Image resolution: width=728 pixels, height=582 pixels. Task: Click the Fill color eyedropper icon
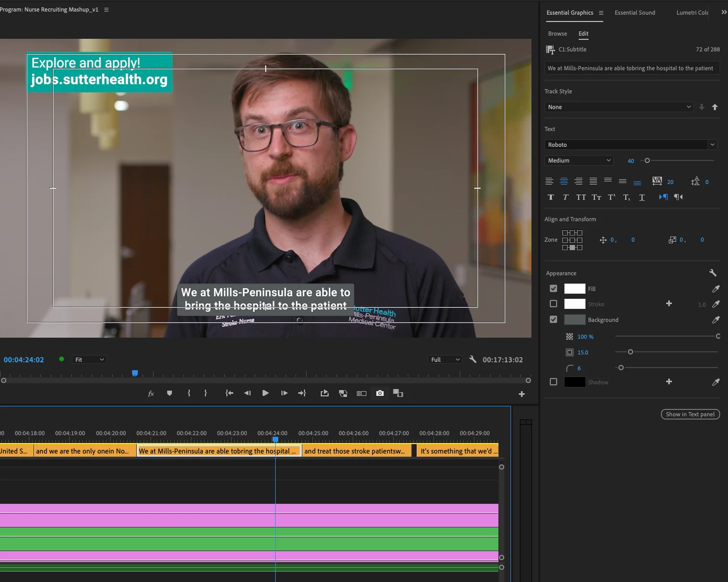(x=715, y=289)
